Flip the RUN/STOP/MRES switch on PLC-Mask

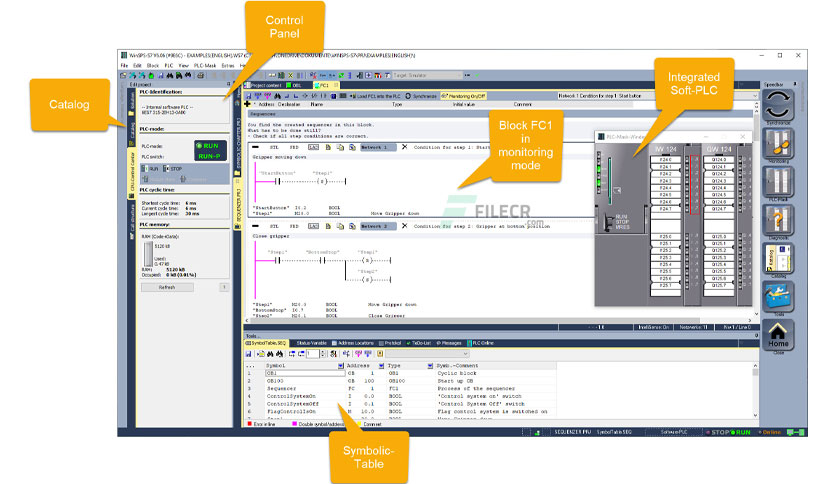click(608, 222)
